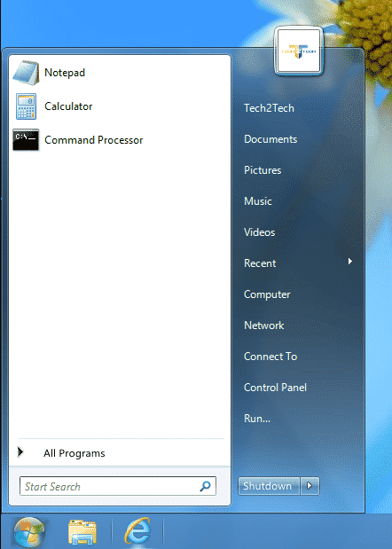The image size is (392, 549).
Task: Open the Shutdown options arrow
Action: click(310, 486)
